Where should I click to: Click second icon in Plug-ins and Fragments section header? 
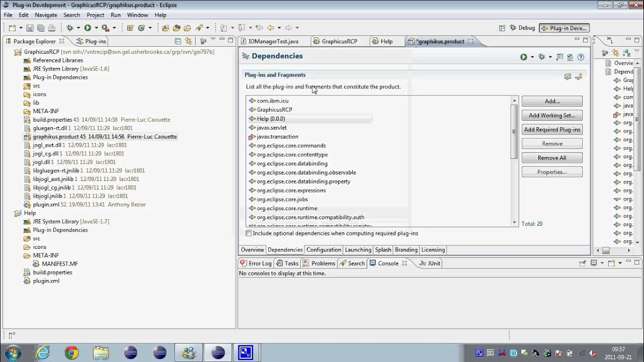coord(579,76)
